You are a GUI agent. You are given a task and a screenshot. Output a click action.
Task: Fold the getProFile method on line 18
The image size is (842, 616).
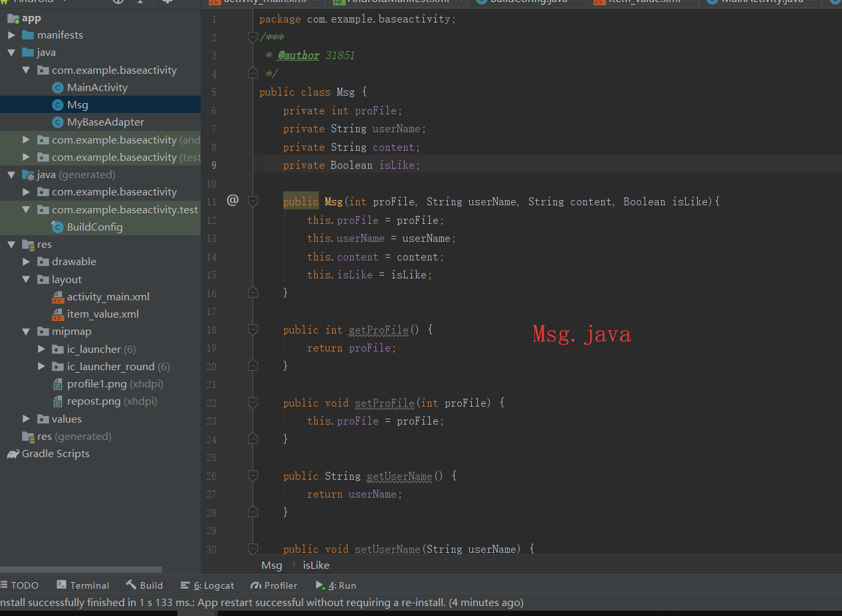tap(253, 329)
